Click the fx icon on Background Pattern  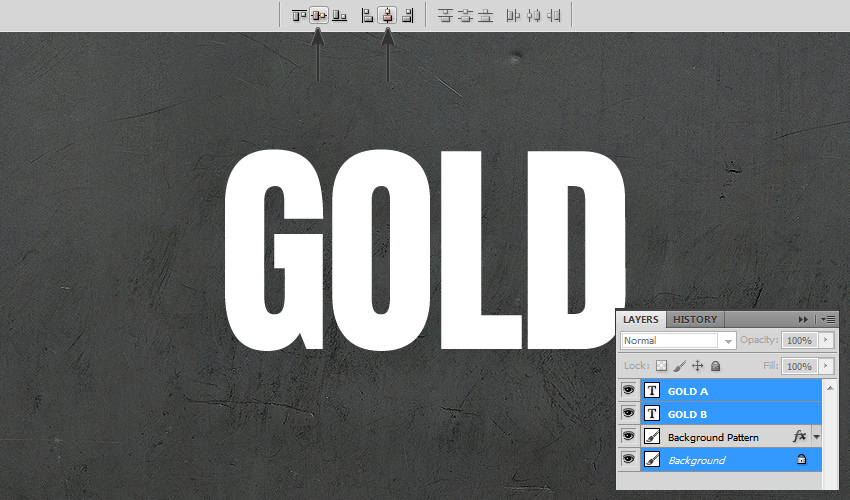pos(799,436)
